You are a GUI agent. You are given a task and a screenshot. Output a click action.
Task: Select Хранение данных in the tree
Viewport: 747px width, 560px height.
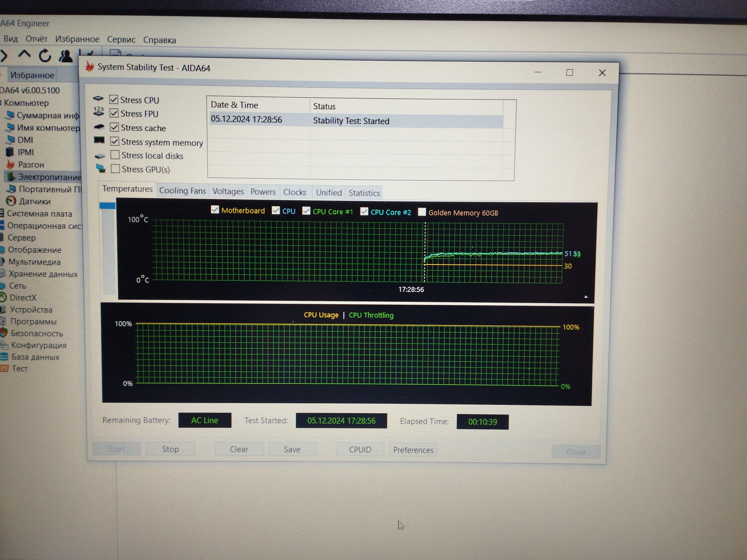pos(43,274)
